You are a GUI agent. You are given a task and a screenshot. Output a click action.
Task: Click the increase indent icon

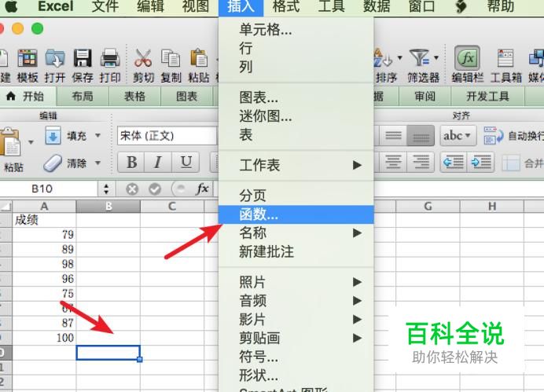(x=481, y=162)
